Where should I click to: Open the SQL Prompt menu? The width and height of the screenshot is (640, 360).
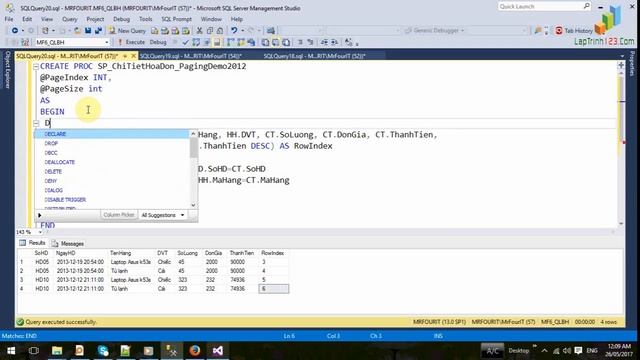tap(176, 19)
